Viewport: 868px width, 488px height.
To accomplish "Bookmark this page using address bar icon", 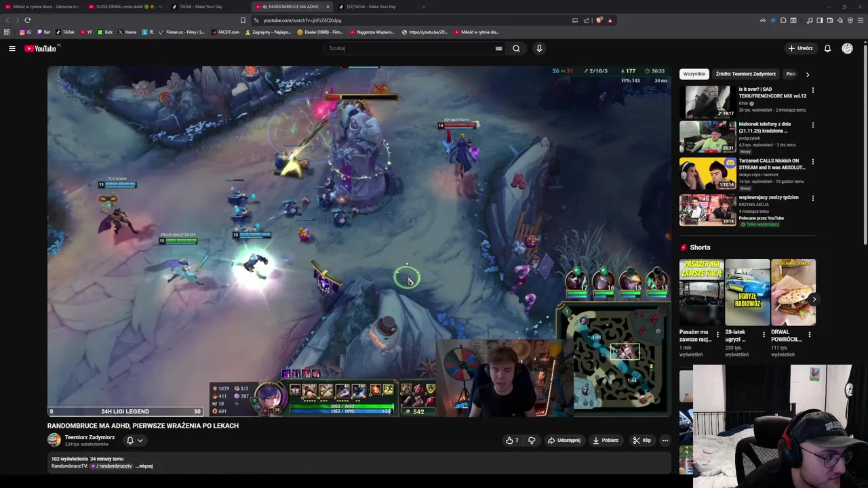I will 243,20.
